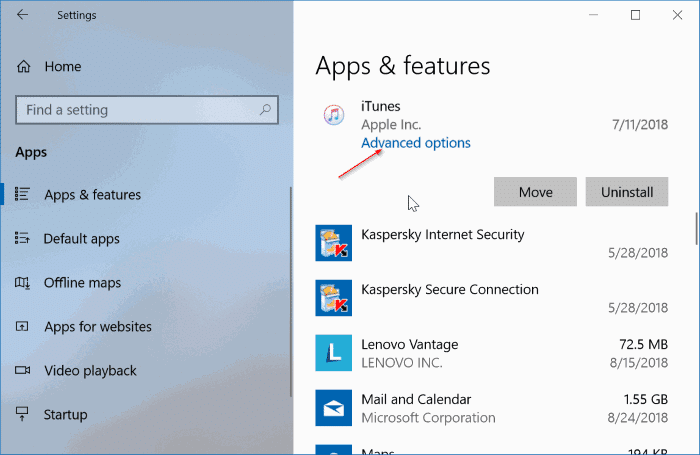
Task: Select the Lenovo Vantage entry name
Action: click(x=409, y=344)
